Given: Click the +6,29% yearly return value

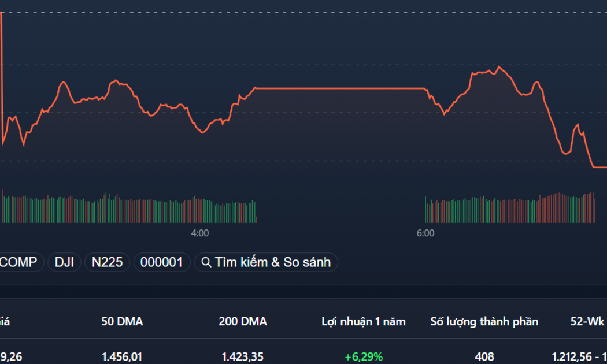Looking at the screenshot, I should [x=364, y=356].
